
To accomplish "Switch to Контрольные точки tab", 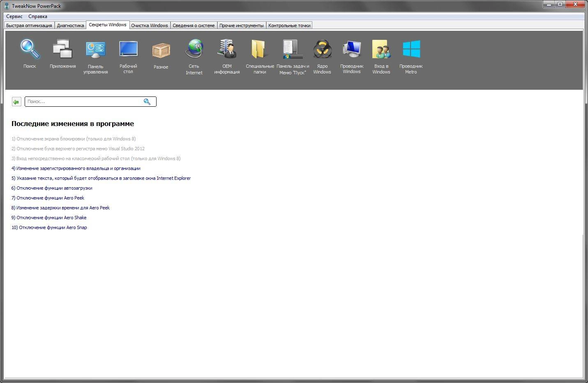I will [289, 25].
